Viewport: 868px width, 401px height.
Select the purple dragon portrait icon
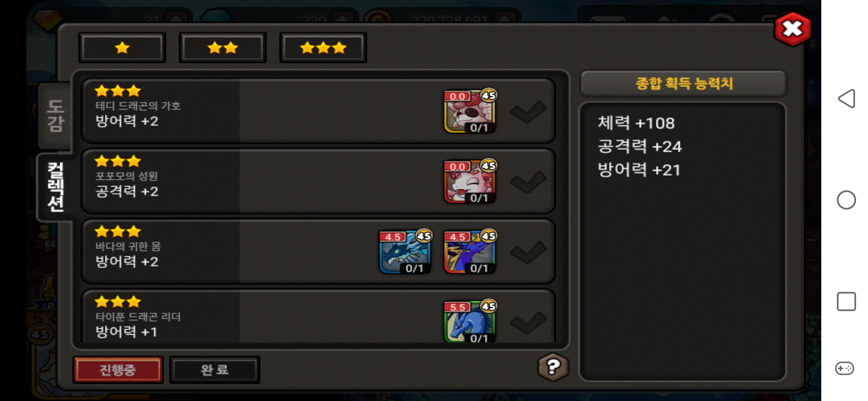(470, 252)
